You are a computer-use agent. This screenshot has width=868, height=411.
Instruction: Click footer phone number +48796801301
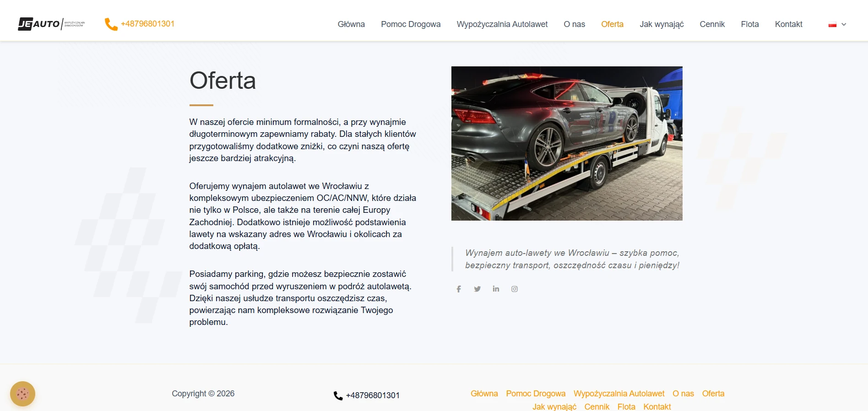click(x=373, y=395)
